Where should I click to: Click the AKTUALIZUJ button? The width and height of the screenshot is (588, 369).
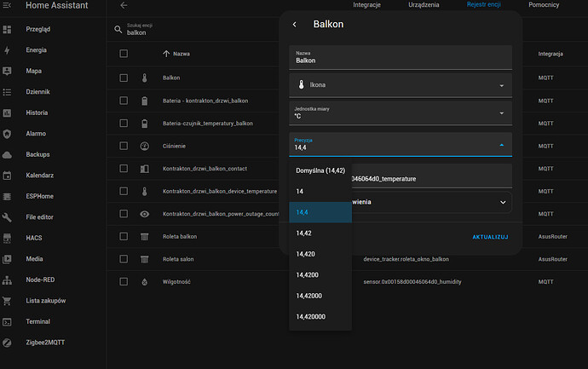[490, 237]
